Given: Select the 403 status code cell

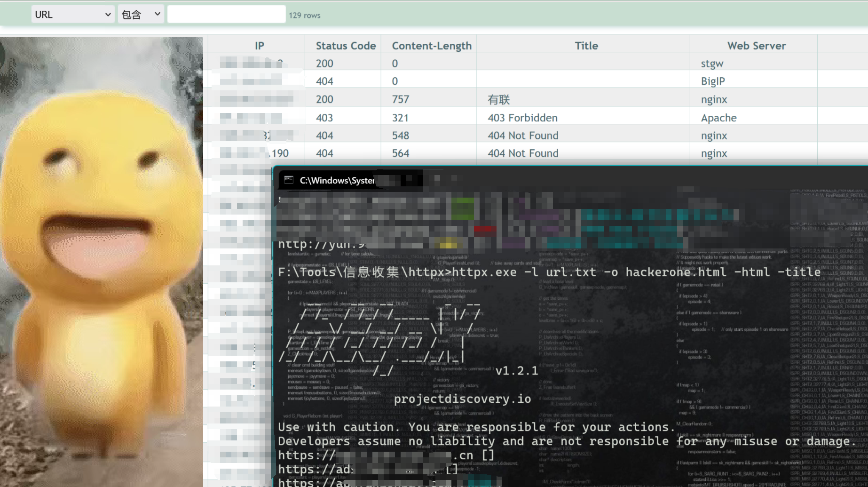Looking at the screenshot, I should tap(324, 118).
